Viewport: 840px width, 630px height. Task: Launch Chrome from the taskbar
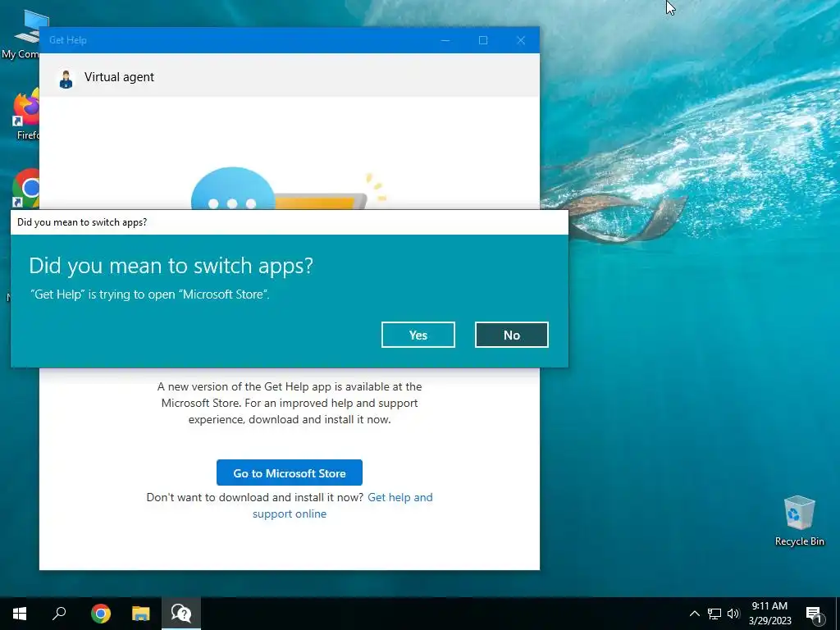[101, 614]
